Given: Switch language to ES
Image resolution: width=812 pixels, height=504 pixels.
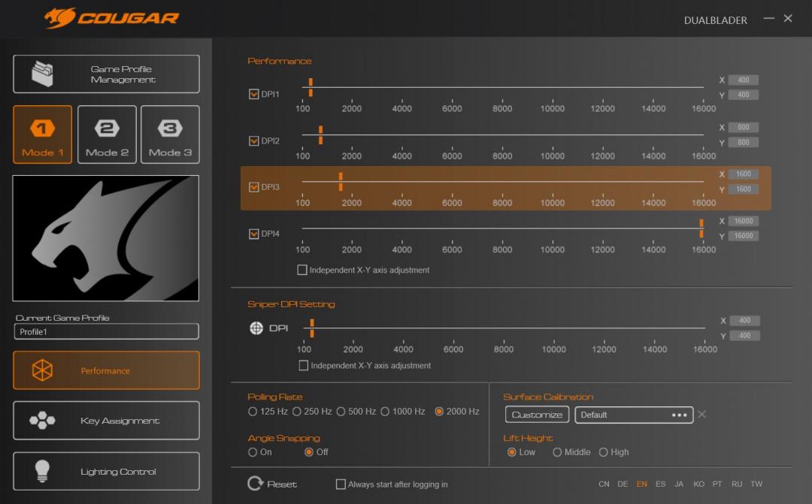Looking at the screenshot, I should pos(660,484).
